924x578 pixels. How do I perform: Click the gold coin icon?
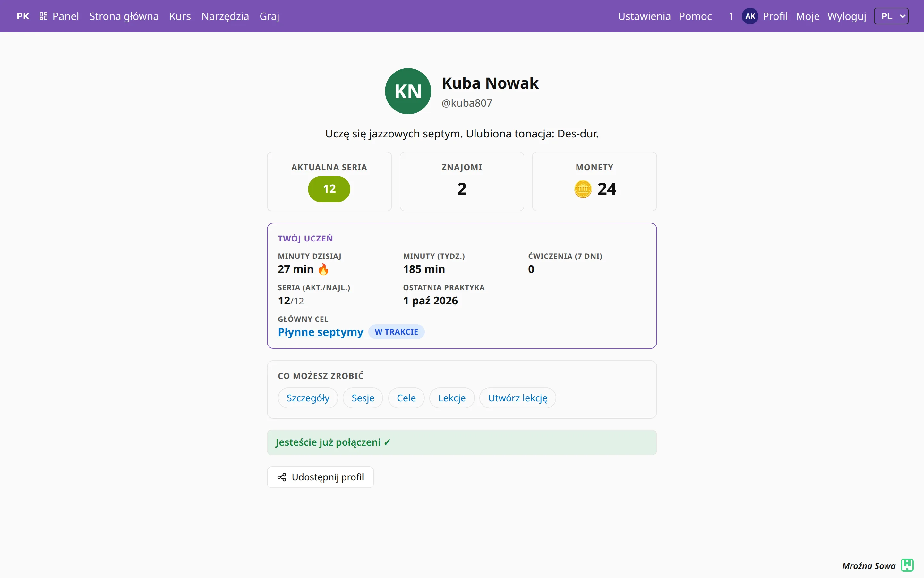(583, 189)
